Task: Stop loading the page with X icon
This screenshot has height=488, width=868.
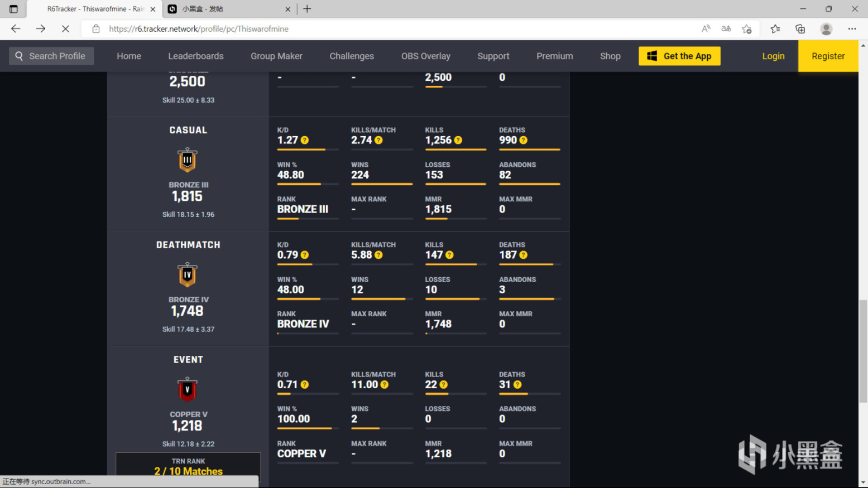Action: pyautogui.click(x=65, y=28)
